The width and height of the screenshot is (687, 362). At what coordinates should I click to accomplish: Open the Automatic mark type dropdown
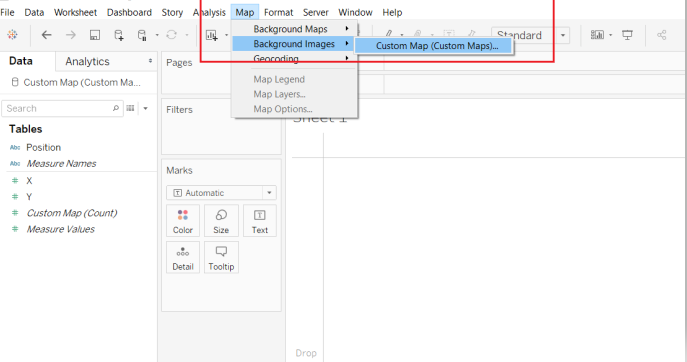[221, 193]
